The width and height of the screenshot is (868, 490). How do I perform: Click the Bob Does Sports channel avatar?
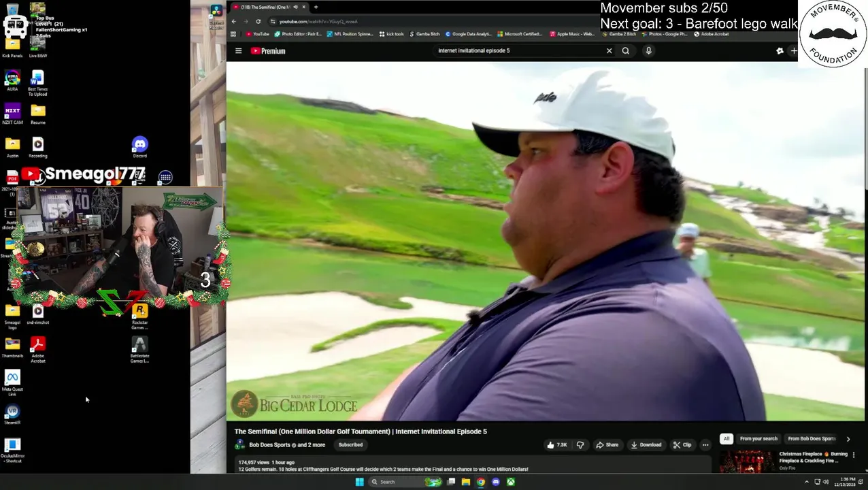[239, 445]
